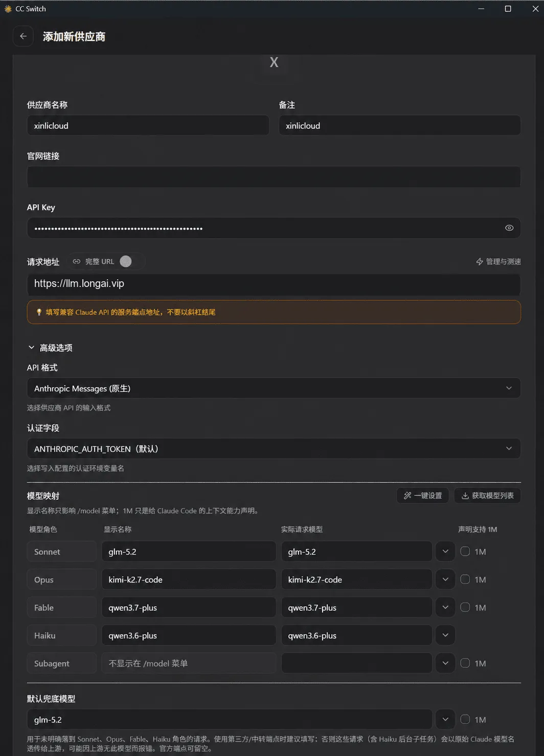Open Opus actual model dropdown arrow
This screenshot has height=756, width=544.
coord(445,580)
